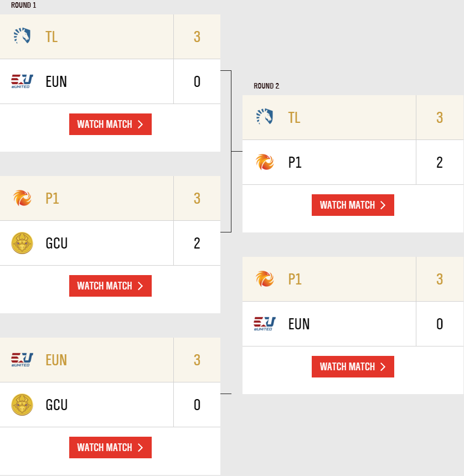Click P1's score of 2 against TL
The width and height of the screenshot is (464, 476).
(440, 162)
